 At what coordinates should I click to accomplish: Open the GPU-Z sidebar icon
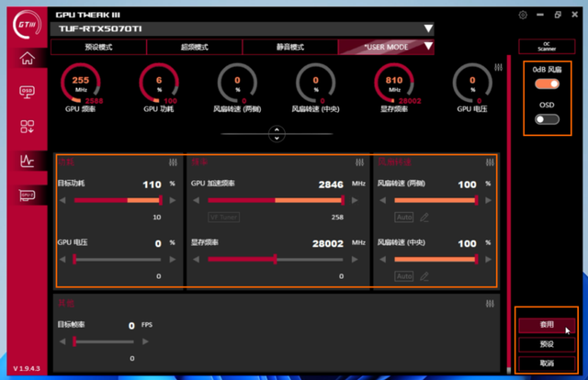point(27,196)
